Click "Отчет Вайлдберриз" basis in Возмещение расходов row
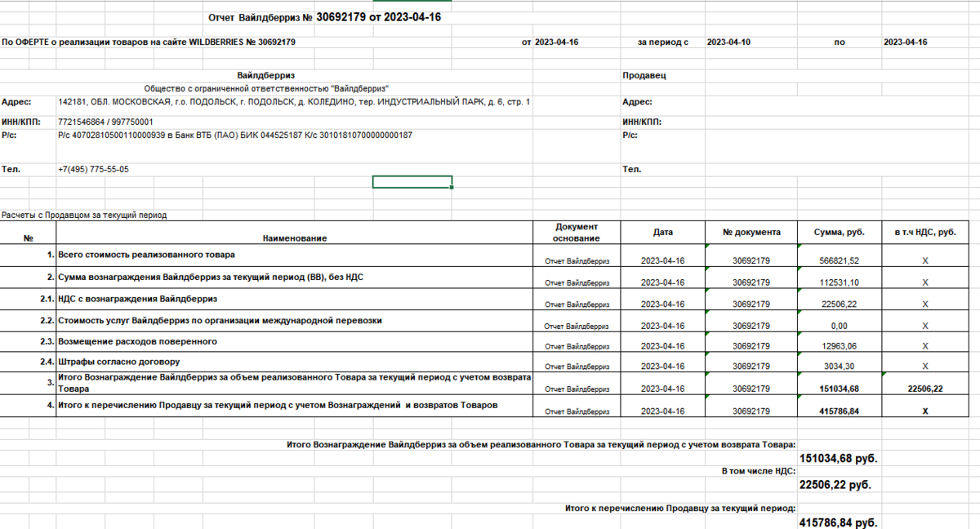The width and height of the screenshot is (980, 529). (x=577, y=346)
